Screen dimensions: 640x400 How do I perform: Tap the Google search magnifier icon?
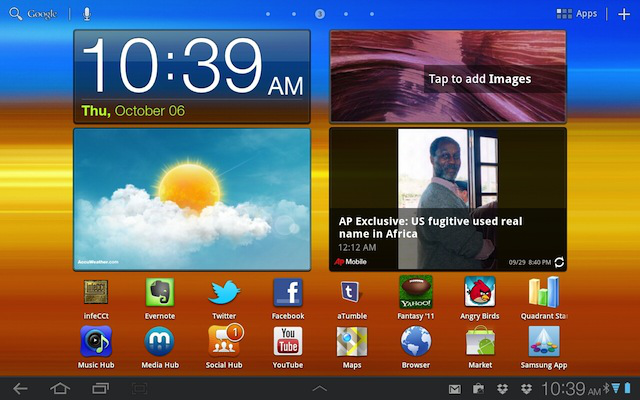point(16,14)
